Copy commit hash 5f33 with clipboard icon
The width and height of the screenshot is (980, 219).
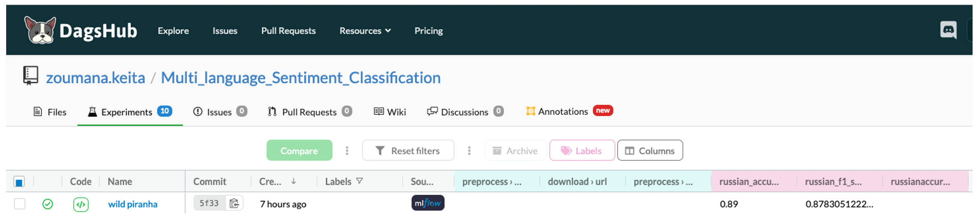pos(234,203)
